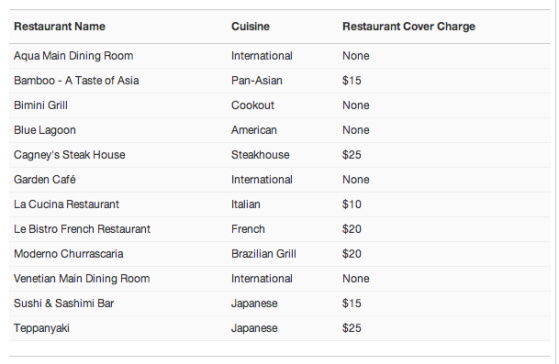Viewport: 559px width, 364px height.
Task: Select La Cucina Restaurant
Action: pos(66,204)
